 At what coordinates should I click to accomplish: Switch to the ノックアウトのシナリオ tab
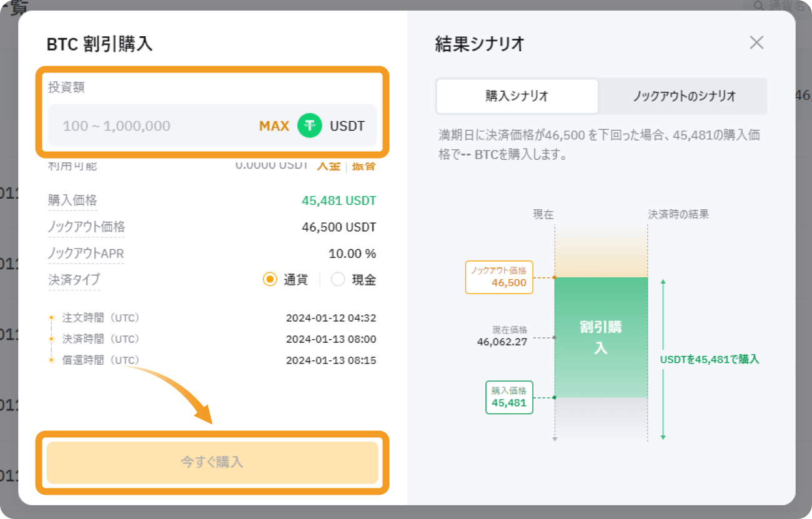684,96
